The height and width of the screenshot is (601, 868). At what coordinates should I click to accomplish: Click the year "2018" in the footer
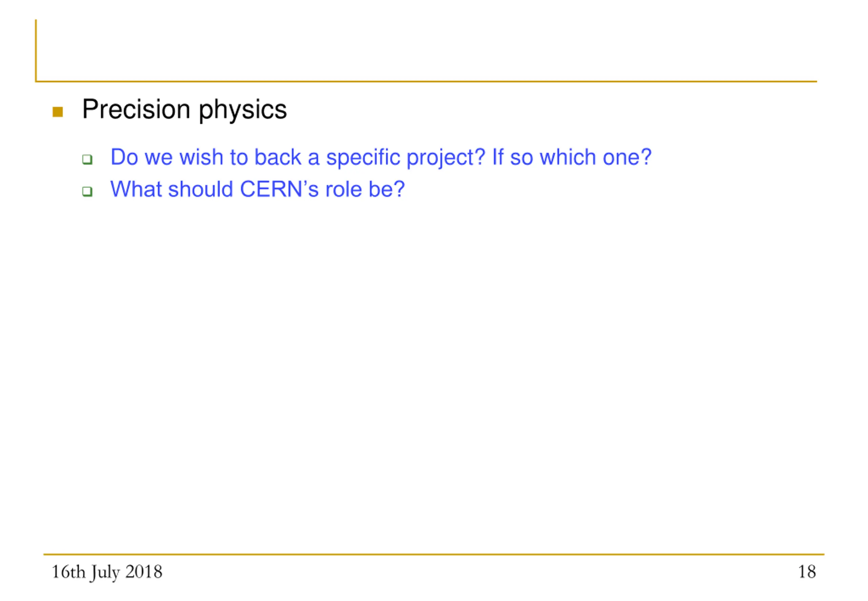144,571
